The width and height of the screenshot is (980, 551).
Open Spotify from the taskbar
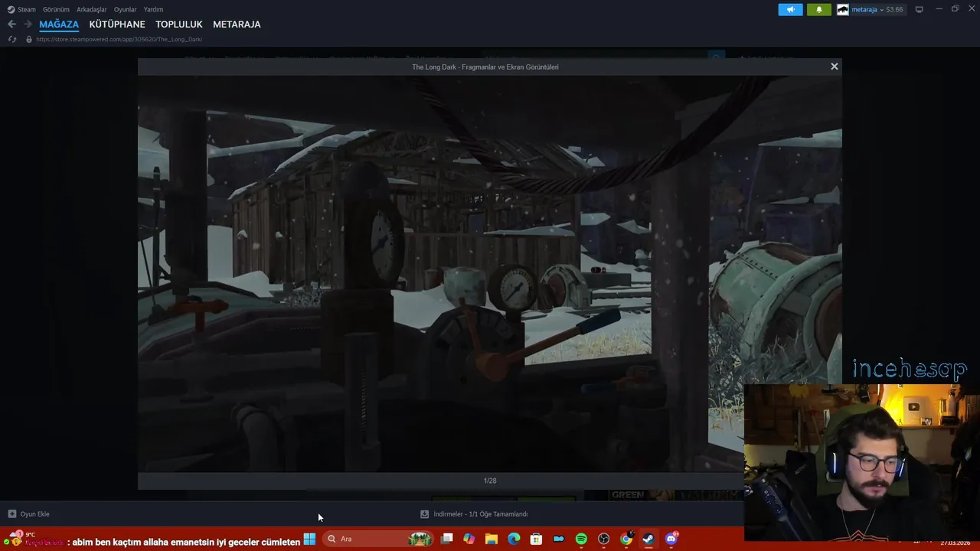(581, 539)
